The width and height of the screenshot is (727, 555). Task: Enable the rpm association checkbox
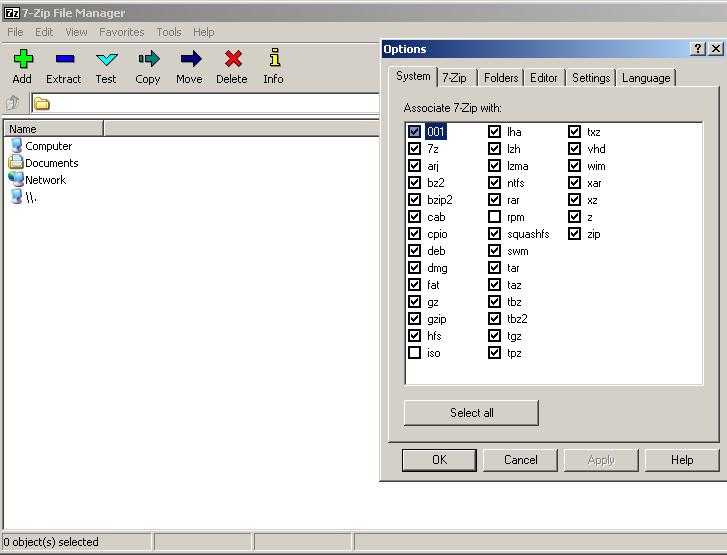pos(494,217)
